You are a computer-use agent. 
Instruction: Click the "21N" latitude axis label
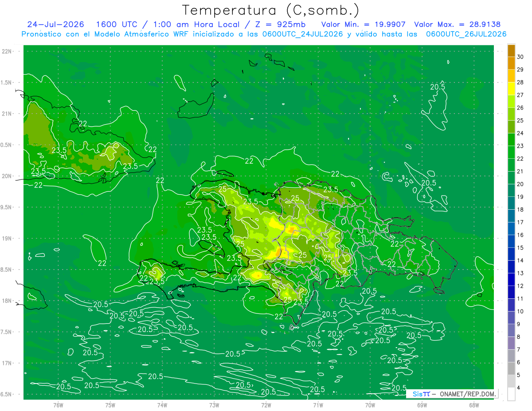pyautogui.click(x=8, y=114)
